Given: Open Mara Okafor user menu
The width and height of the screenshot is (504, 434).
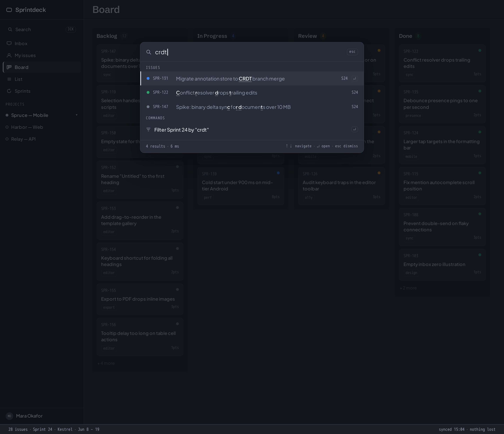Looking at the screenshot, I should [42, 416].
